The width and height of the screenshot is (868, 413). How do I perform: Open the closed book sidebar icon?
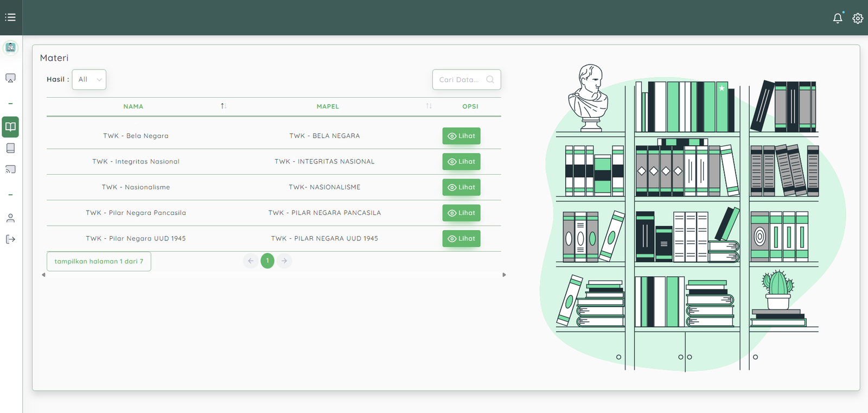click(x=10, y=148)
